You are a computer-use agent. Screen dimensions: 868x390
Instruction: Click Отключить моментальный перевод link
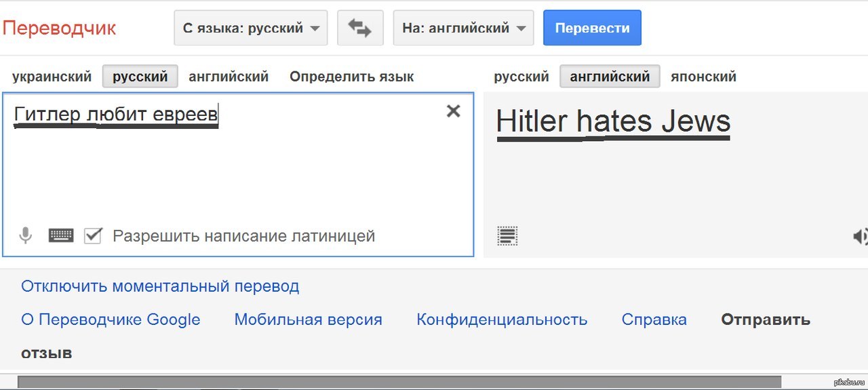pos(160,286)
